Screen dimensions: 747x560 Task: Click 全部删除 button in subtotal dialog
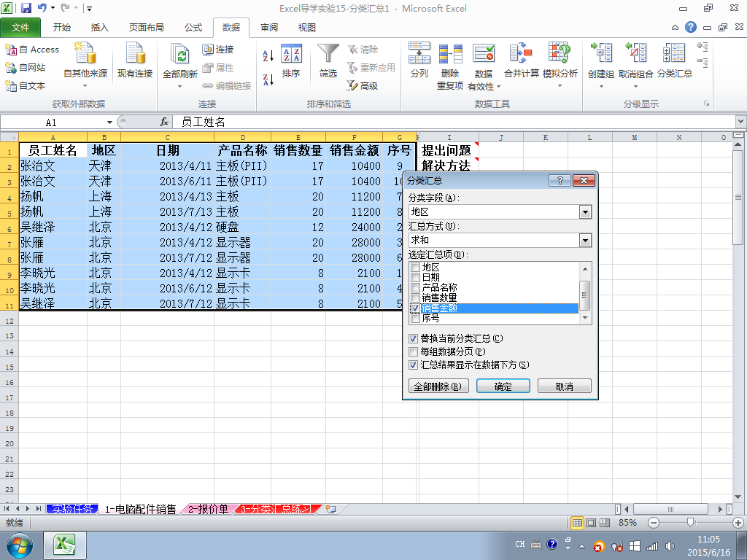[x=438, y=386]
